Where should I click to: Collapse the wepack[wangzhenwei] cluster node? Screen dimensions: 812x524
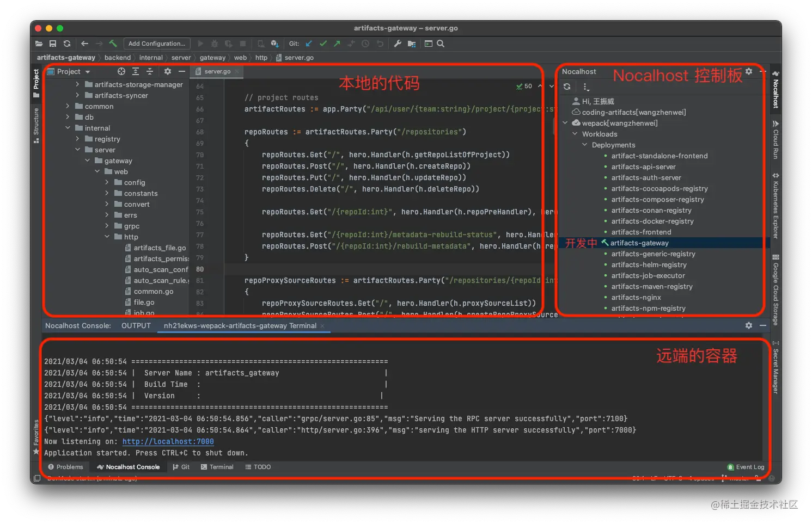click(565, 123)
